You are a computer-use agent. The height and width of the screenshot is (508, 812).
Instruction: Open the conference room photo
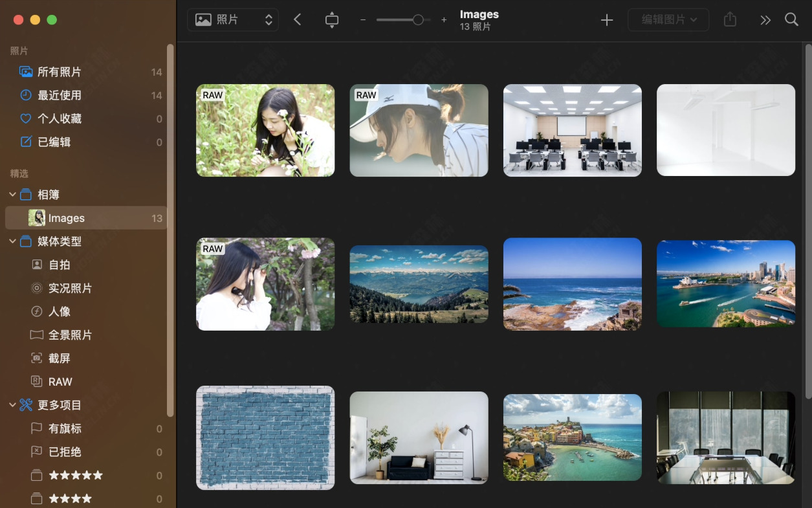pyautogui.click(x=726, y=438)
